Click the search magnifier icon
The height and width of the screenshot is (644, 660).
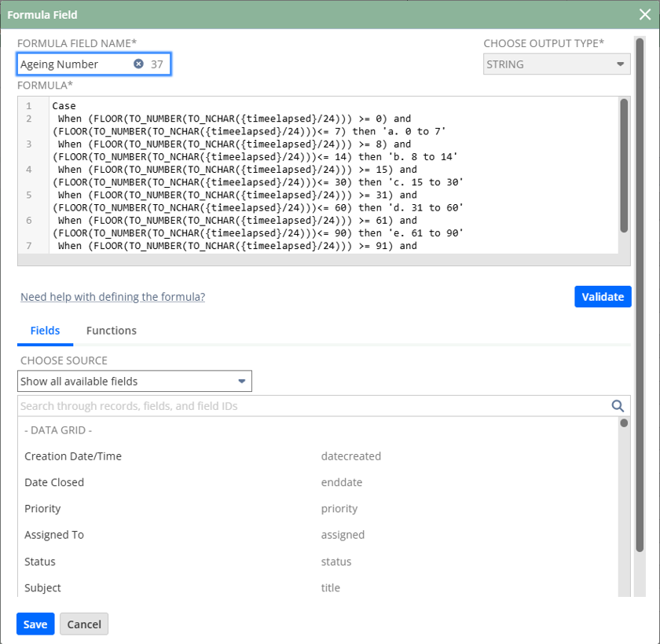(618, 406)
